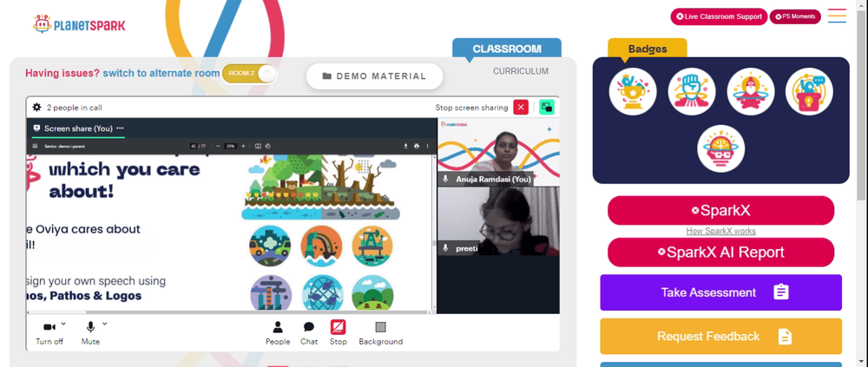The image size is (868, 367).
Task: Toggle picture-in-picture green layout icon
Action: coord(547,108)
